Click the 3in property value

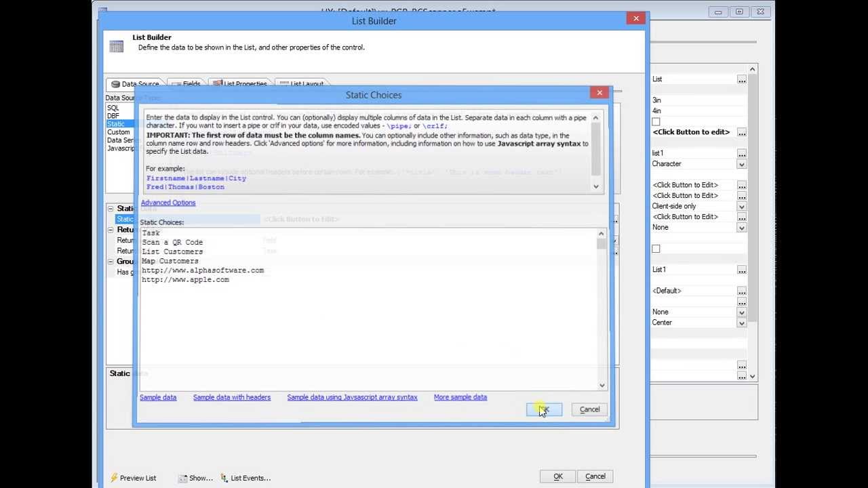656,100
